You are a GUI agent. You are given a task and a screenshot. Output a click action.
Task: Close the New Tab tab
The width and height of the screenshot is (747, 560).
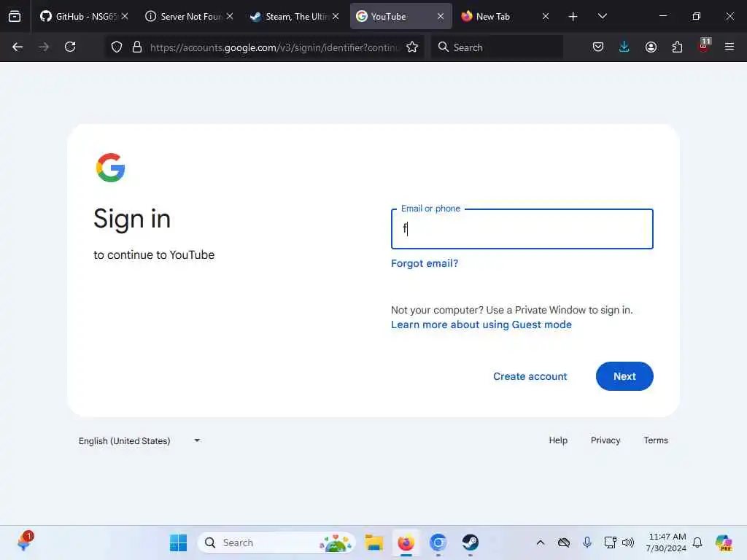[546, 16]
